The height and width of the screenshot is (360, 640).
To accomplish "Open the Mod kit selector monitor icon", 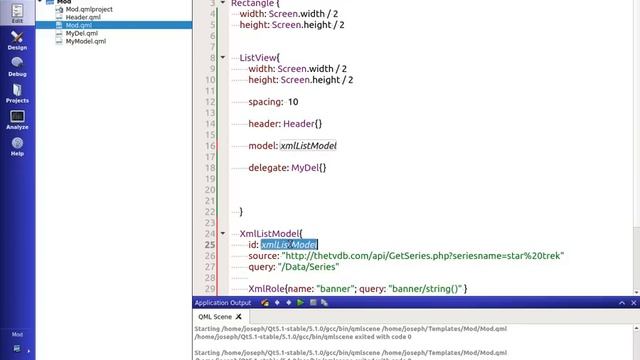I will click(x=17, y=348).
